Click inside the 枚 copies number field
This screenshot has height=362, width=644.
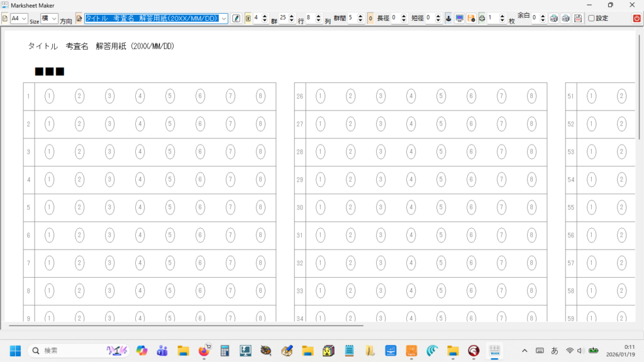(x=495, y=18)
